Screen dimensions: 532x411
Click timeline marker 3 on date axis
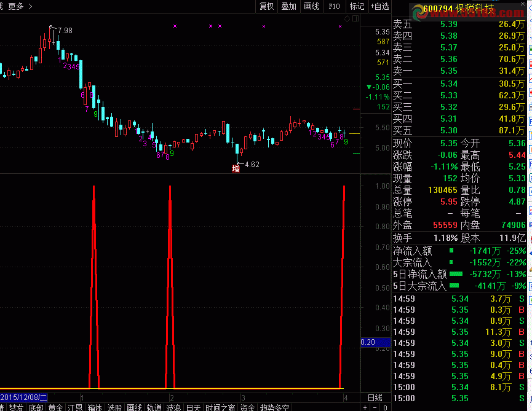pyautogui.click(x=243, y=397)
